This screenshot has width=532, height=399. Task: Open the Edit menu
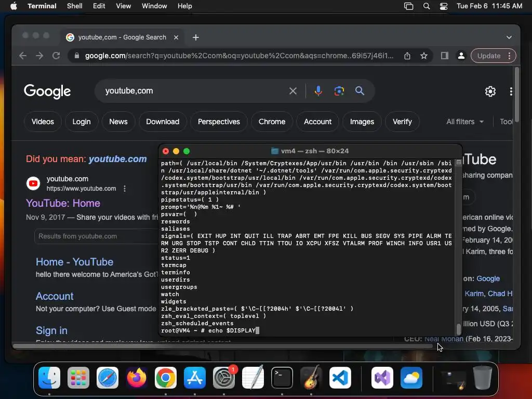pyautogui.click(x=99, y=6)
